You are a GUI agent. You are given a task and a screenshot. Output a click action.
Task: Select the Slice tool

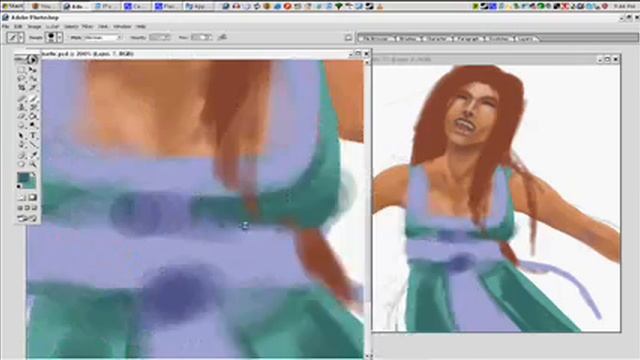(x=33, y=87)
